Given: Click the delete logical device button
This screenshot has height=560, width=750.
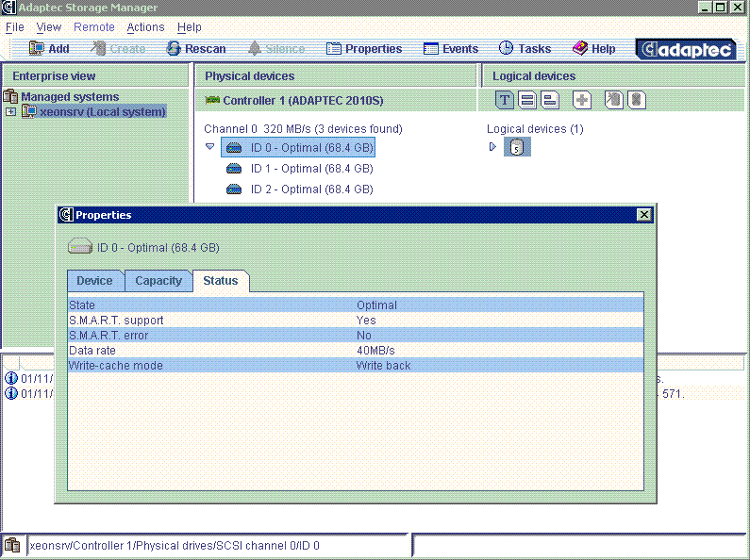Looking at the screenshot, I should (636, 100).
